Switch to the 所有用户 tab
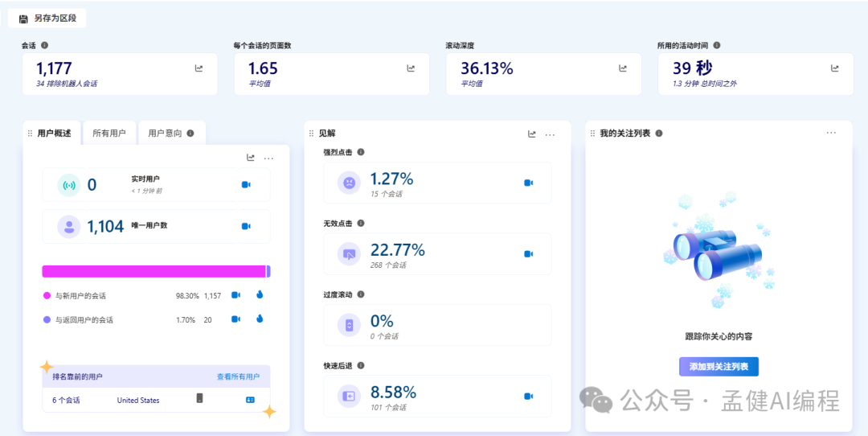868x436 pixels. 109,134
